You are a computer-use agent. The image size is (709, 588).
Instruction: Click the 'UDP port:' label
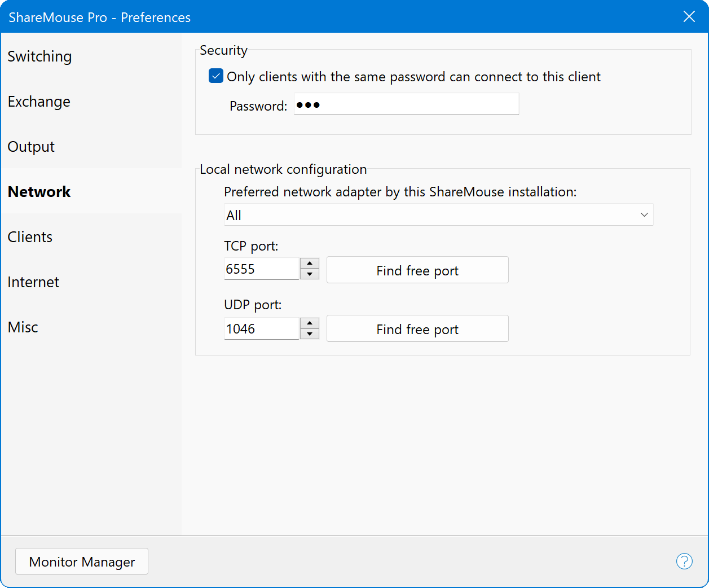click(253, 305)
